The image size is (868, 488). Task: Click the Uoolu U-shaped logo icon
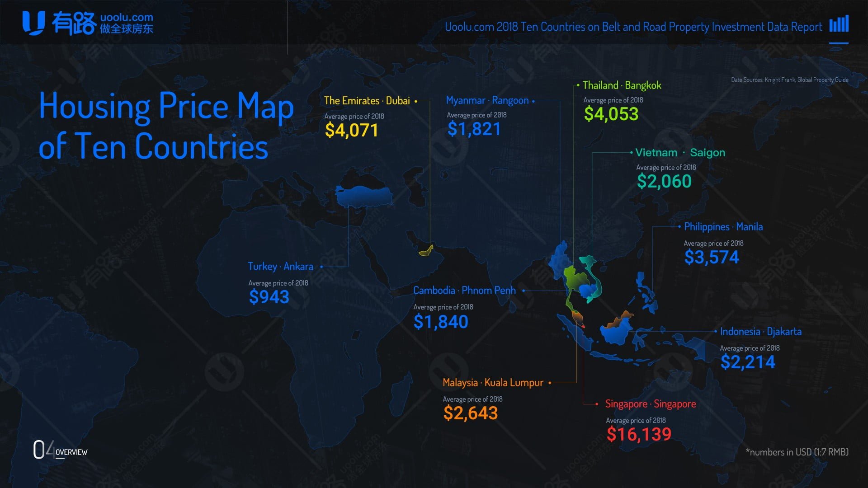[33, 23]
